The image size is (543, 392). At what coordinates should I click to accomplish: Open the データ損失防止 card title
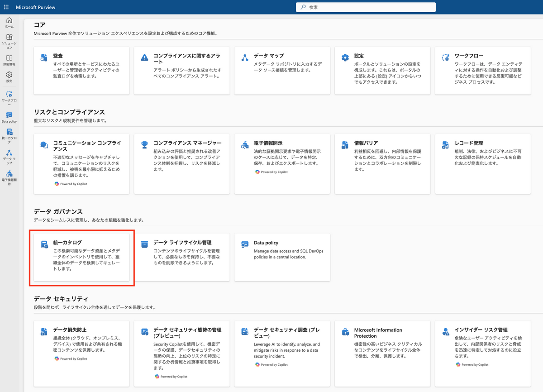(x=70, y=330)
